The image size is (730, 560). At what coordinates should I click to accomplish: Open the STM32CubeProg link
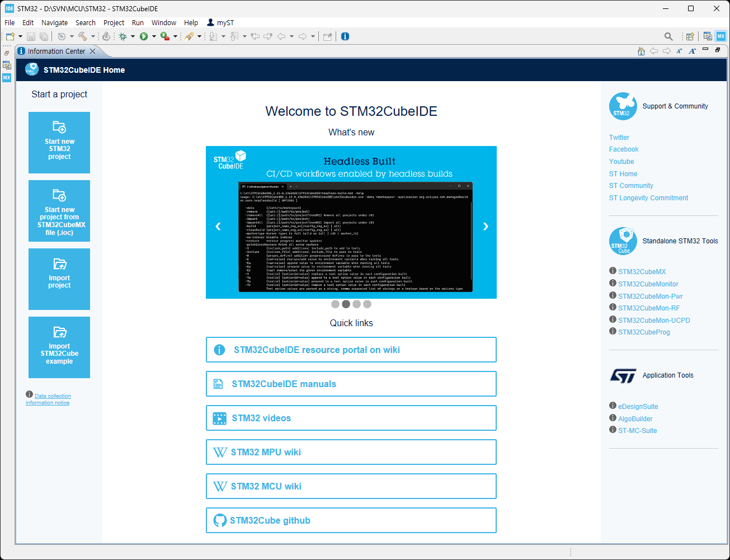644,332
